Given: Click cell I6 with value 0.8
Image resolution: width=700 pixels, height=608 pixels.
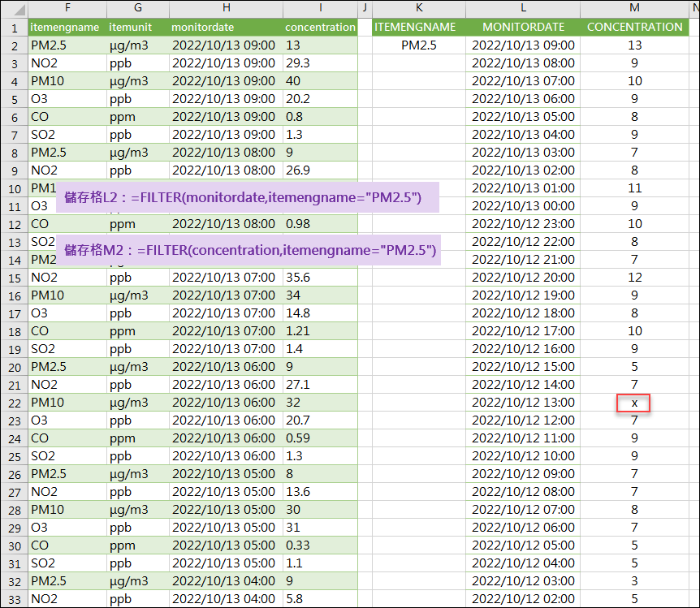Looking at the screenshot, I should tap(321, 117).
